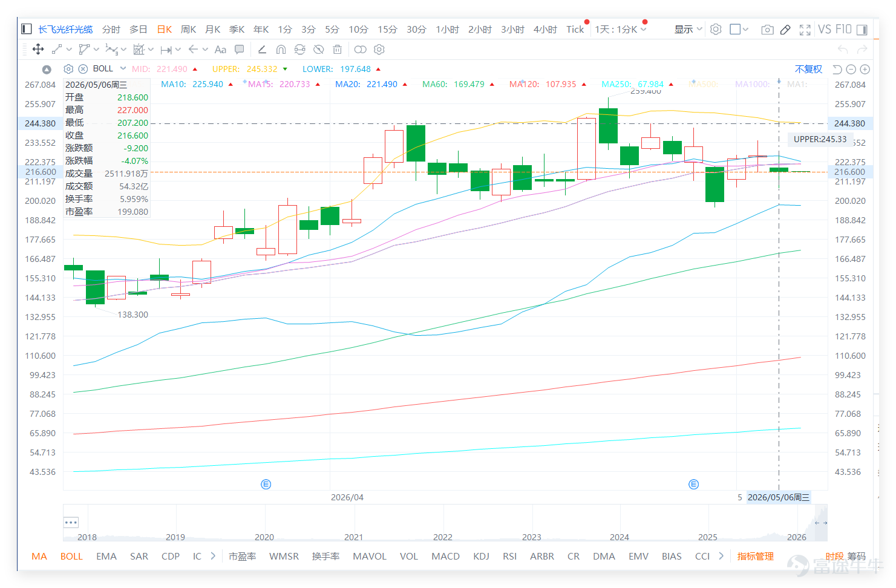Open the 显示 display dropdown

[x=688, y=29]
